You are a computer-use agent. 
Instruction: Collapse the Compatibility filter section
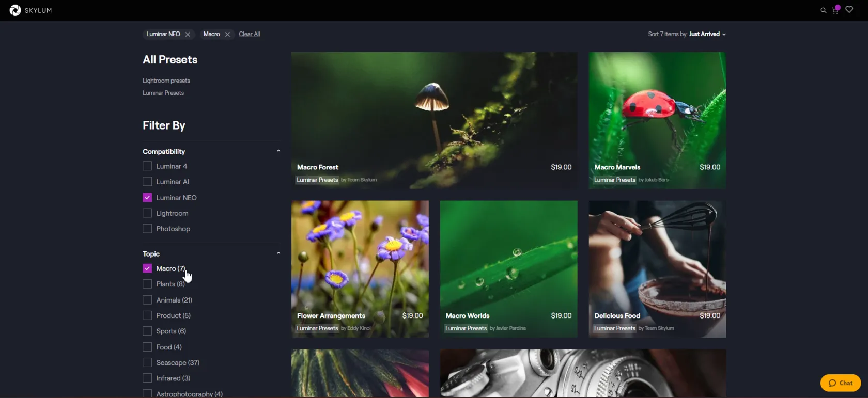[x=278, y=151]
